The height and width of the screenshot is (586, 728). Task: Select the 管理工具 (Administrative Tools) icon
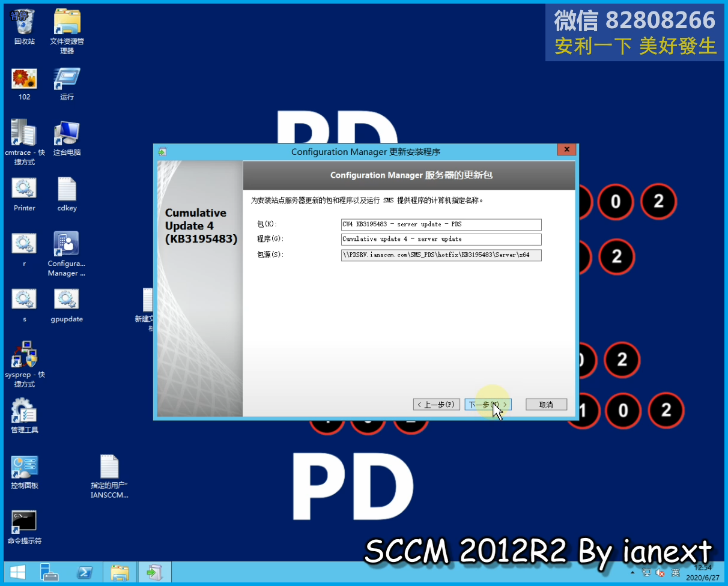pyautogui.click(x=25, y=416)
